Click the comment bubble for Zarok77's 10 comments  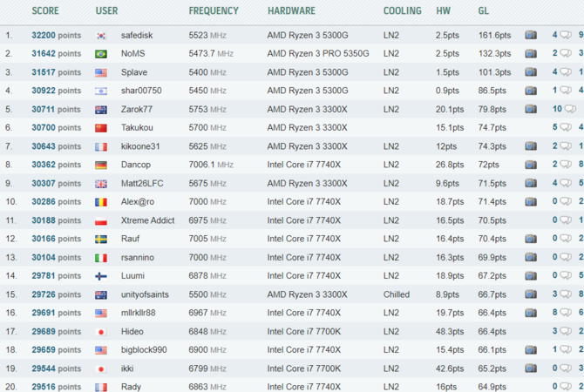(570, 109)
